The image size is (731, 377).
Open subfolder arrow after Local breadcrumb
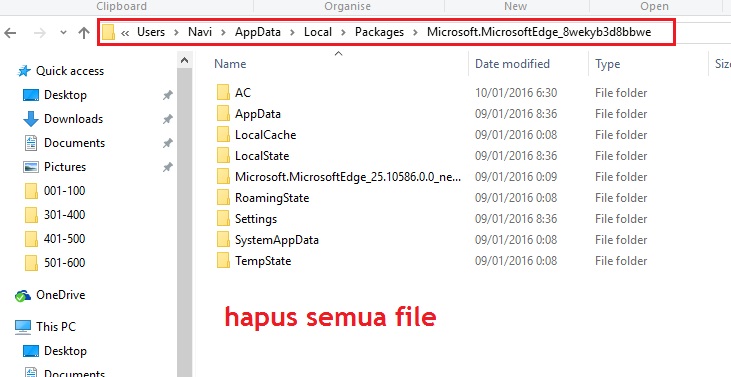coord(344,33)
